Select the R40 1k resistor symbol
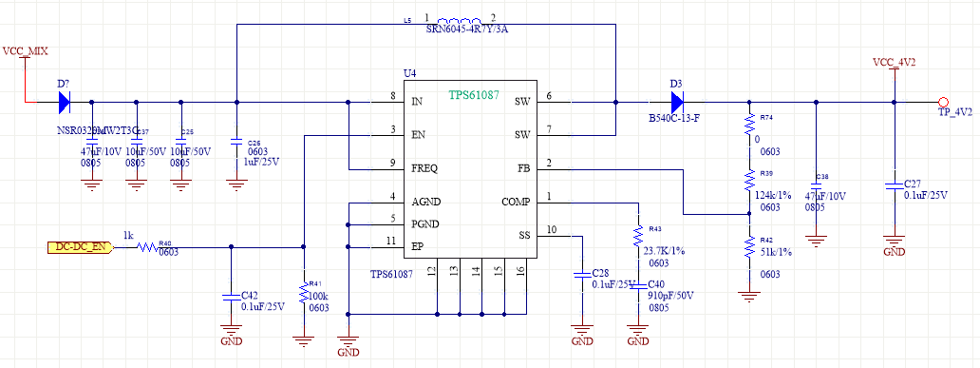This screenshot has width=980, height=368. (x=147, y=247)
